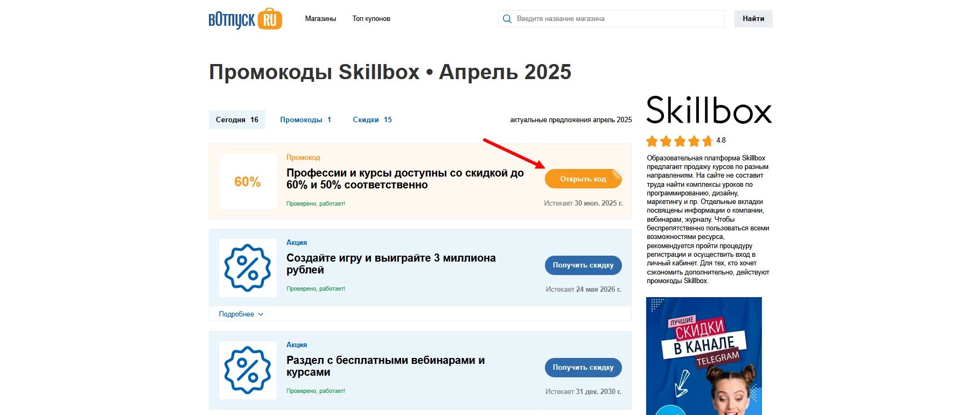Image resolution: width=980 pixels, height=415 pixels.
Task: Open the Топ купонов menu item
Action: [372, 19]
